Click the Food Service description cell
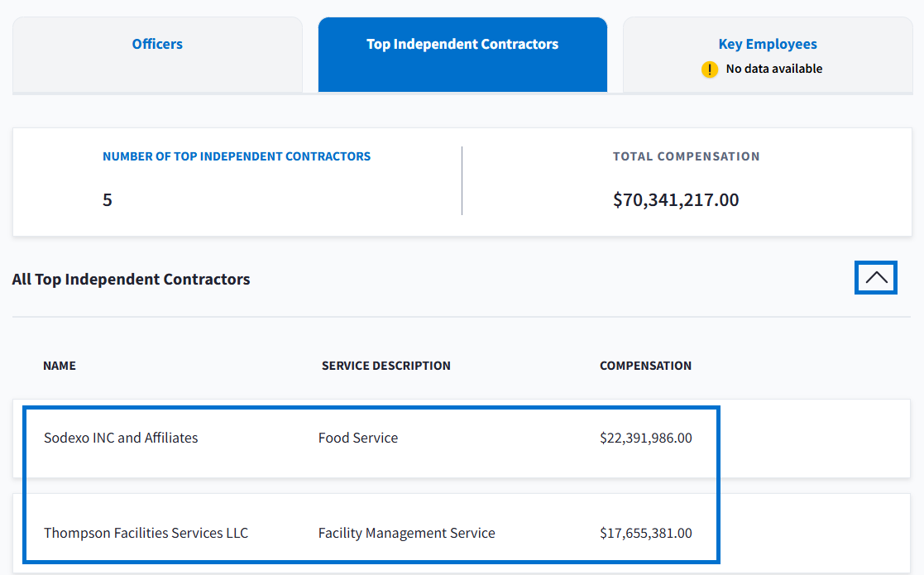The height and width of the screenshot is (575, 924). tap(357, 438)
